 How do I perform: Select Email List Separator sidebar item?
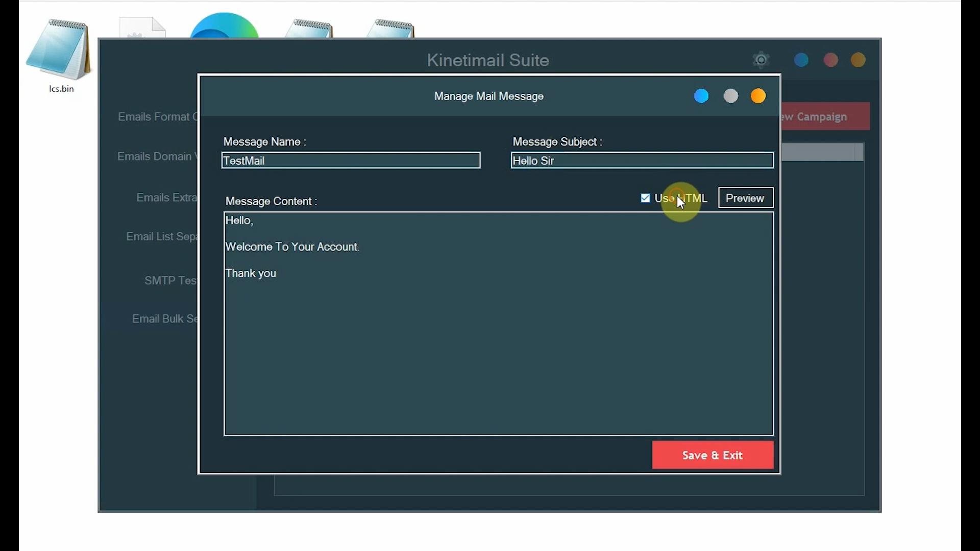point(162,237)
